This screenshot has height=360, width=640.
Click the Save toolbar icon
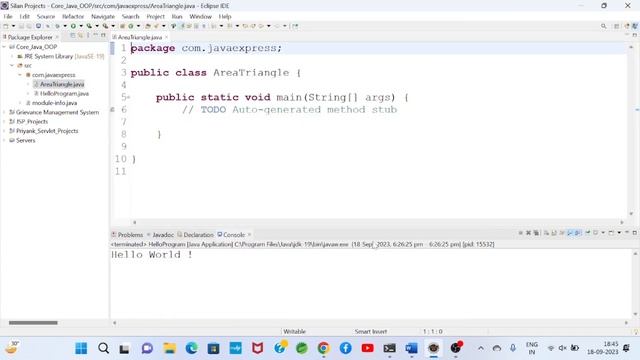coord(21,26)
